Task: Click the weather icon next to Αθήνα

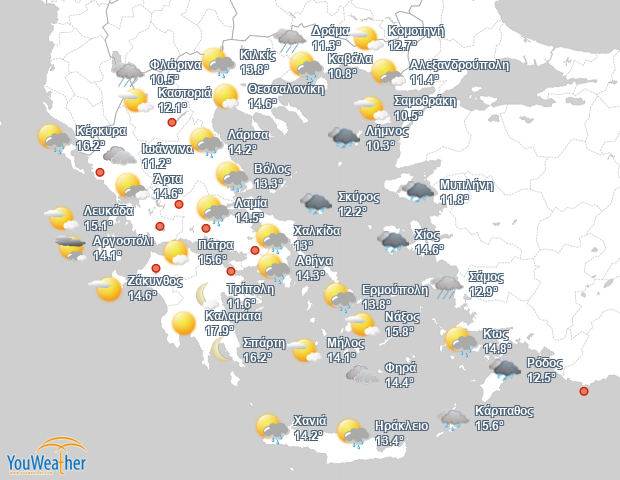Action: (x=274, y=268)
